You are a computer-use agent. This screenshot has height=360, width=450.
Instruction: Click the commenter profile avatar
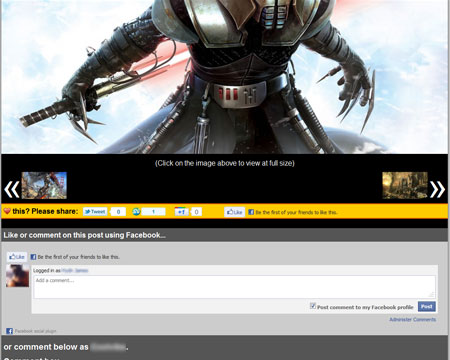(x=17, y=276)
